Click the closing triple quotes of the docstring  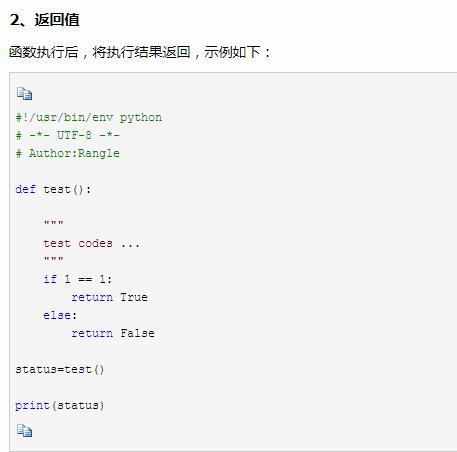[x=53, y=258]
